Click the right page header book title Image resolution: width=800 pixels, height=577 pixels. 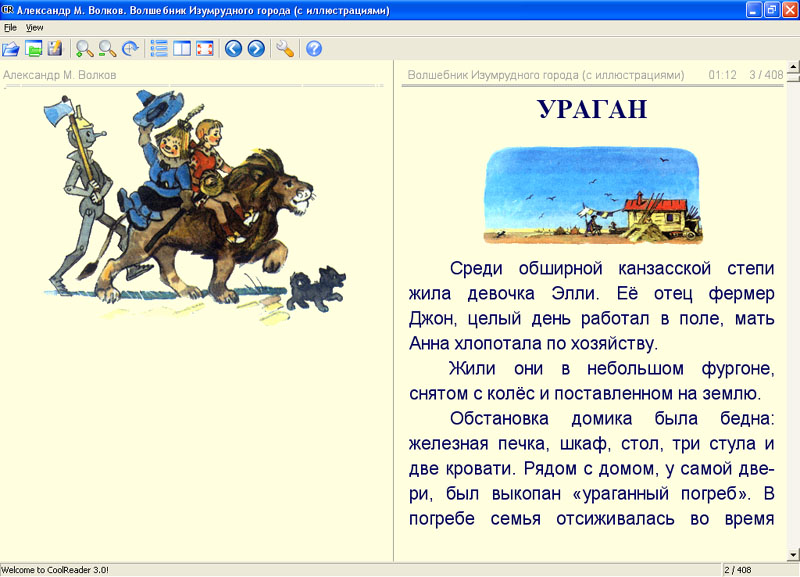(x=545, y=75)
